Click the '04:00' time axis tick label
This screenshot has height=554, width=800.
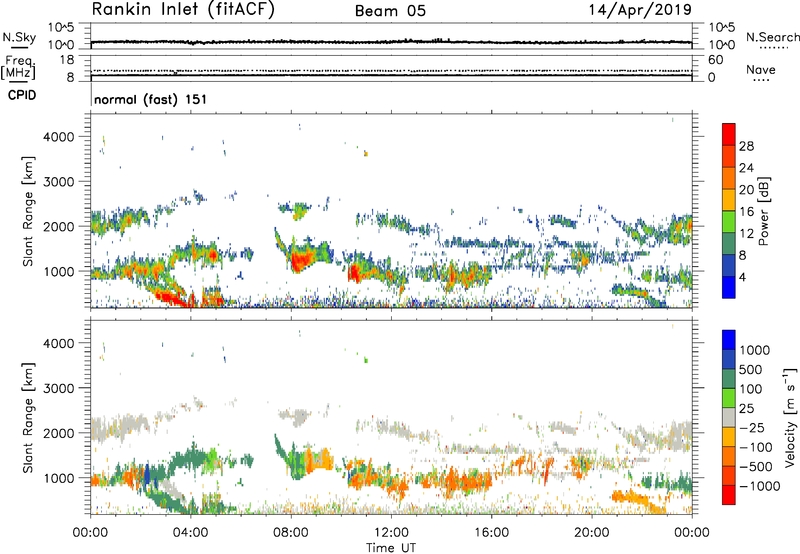(190, 533)
